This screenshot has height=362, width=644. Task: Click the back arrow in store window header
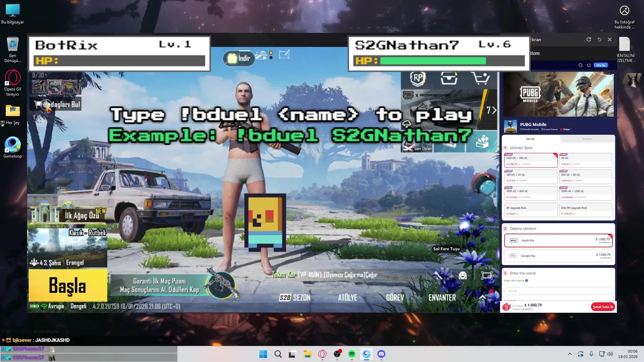(x=599, y=39)
